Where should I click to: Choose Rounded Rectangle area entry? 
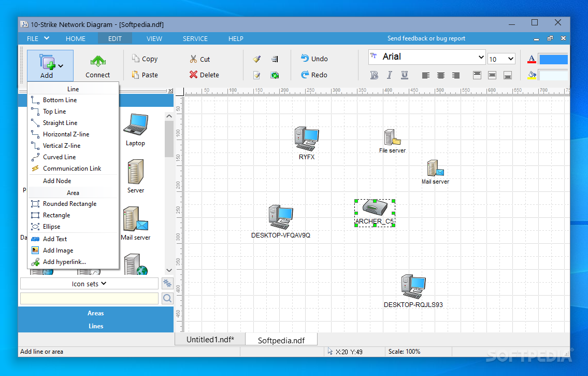point(73,204)
